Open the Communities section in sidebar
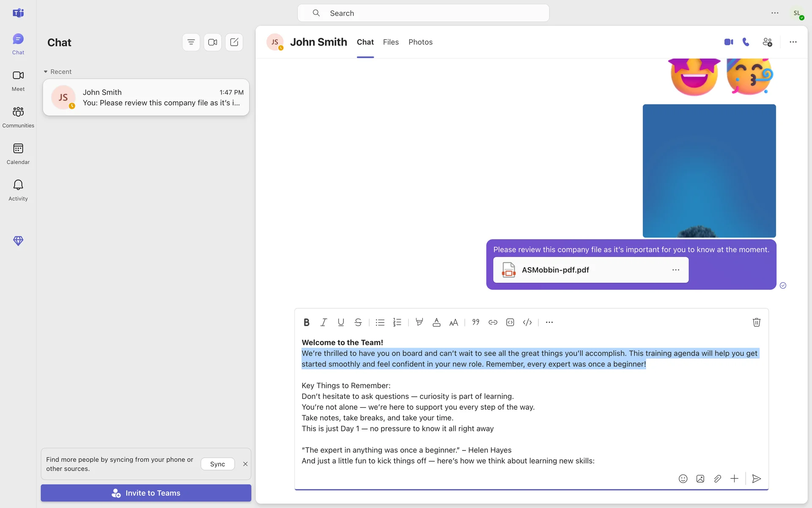Screen dimensions: 812x508 18,116
